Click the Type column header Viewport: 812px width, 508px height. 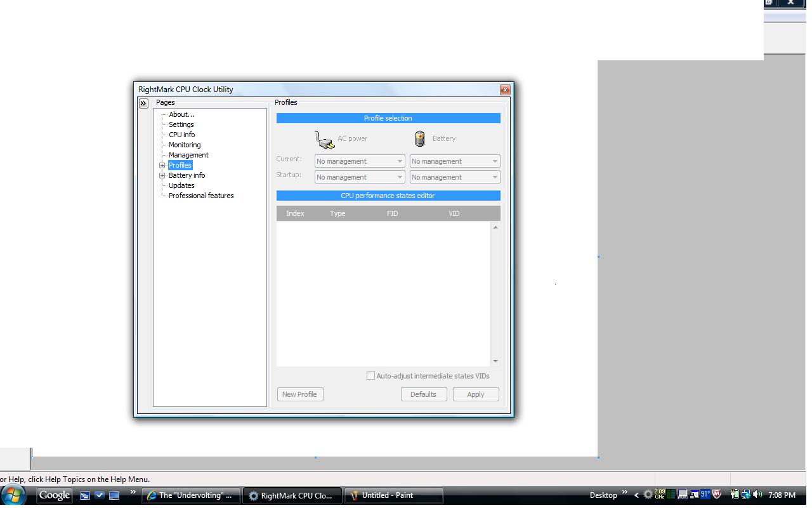[x=337, y=213]
